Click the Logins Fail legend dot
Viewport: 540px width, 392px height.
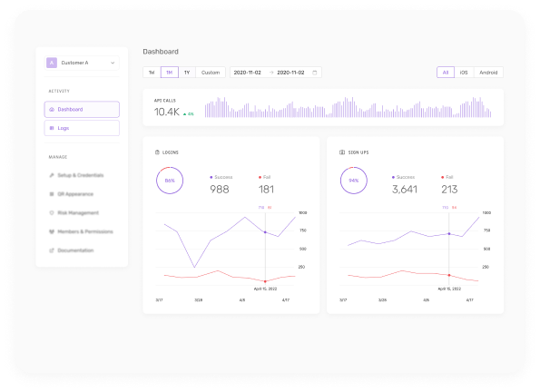[x=260, y=177]
